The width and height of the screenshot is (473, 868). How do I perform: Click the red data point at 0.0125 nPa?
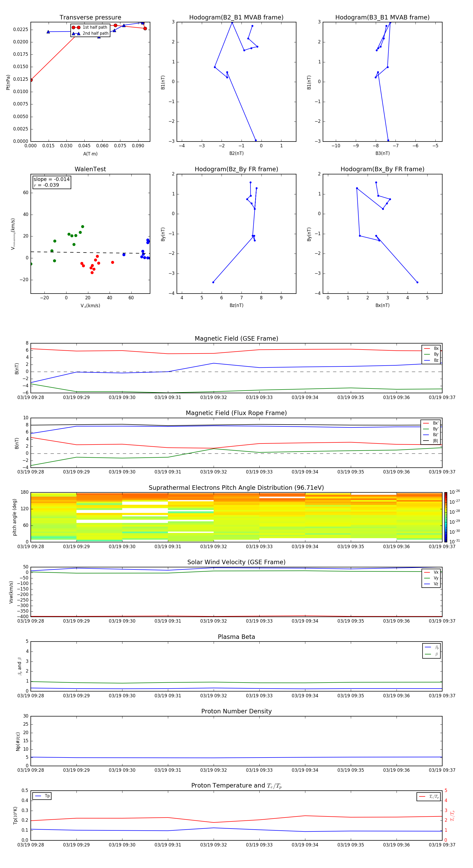pyautogui.click(x=31, y=80)
